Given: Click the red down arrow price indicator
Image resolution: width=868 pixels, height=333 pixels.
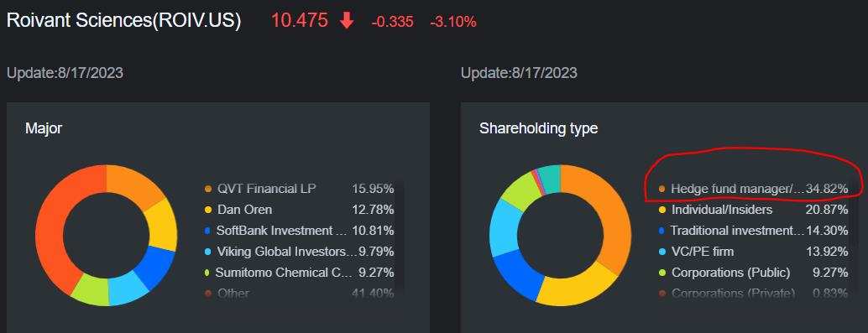Looking at the screenshot, I should [347, 21].
